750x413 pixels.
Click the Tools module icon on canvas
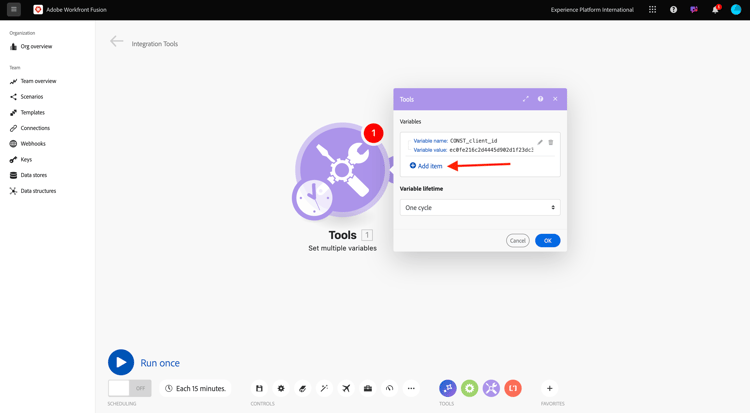point(342,169)
